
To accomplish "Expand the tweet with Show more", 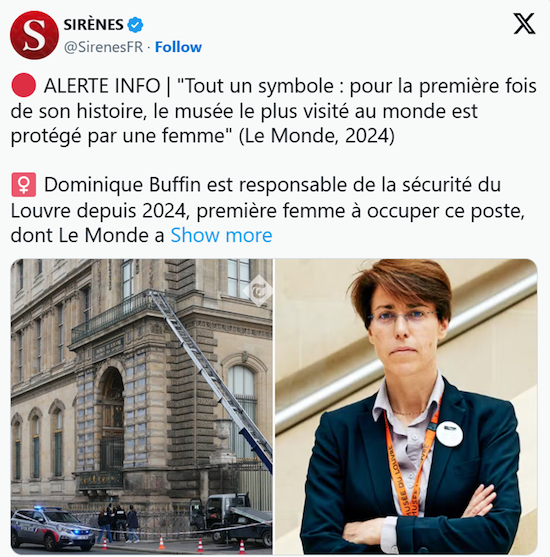I will (x=221, y=235).
